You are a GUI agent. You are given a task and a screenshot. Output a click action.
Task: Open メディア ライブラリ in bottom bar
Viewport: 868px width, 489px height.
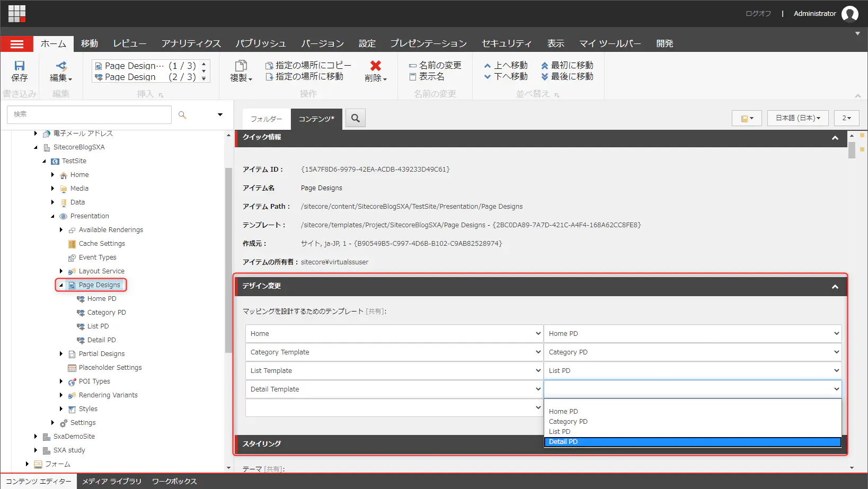(x=112, y=482)
